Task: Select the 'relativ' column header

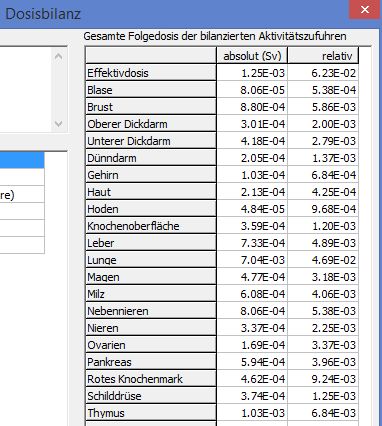Action: pyautogui.click(x=323, y=56)
